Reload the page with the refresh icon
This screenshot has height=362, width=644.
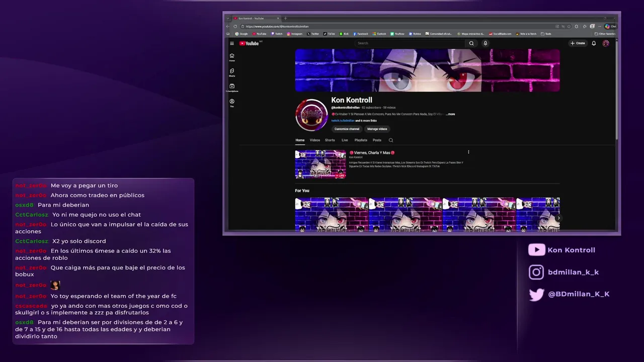tap(235, 26)
